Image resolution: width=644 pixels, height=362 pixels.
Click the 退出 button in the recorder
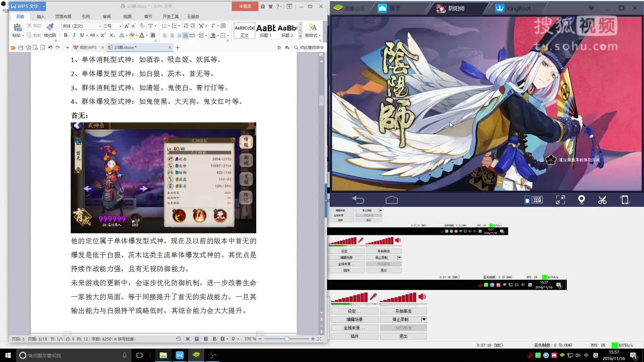click(x=403, y=336)
